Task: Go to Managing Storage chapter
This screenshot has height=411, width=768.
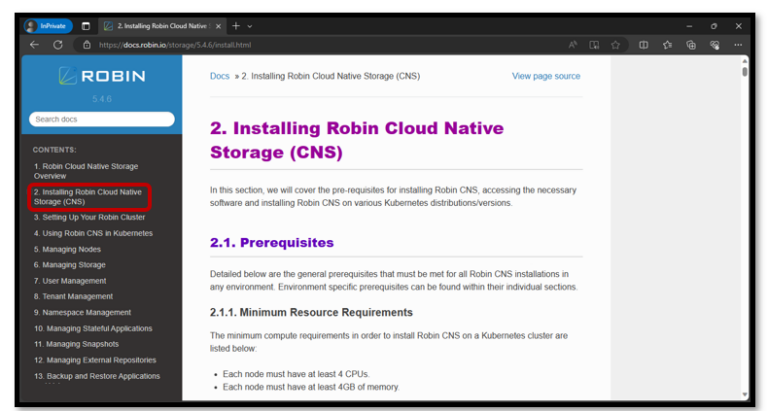Action: [70, 265]
